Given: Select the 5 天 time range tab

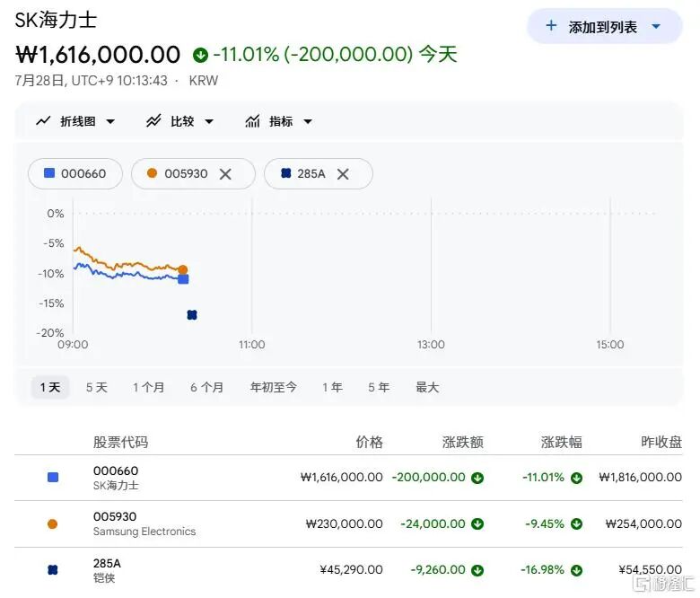Looking at the screenshot, I should (x=97, y=387).
